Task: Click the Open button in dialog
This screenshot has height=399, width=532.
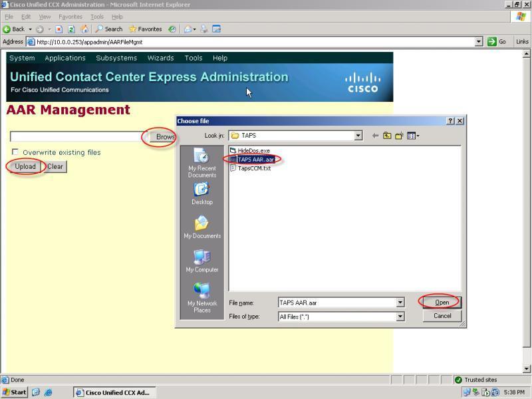Action: pos(442,303)
